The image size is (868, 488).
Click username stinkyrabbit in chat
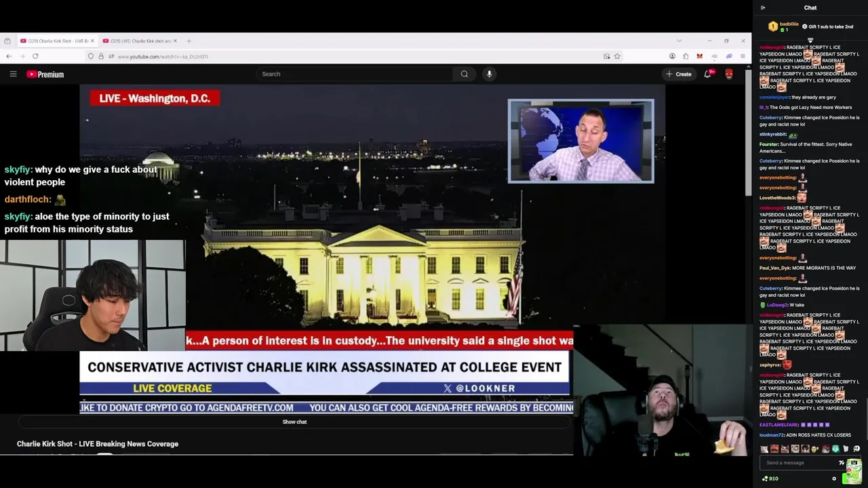click(772, 134)
